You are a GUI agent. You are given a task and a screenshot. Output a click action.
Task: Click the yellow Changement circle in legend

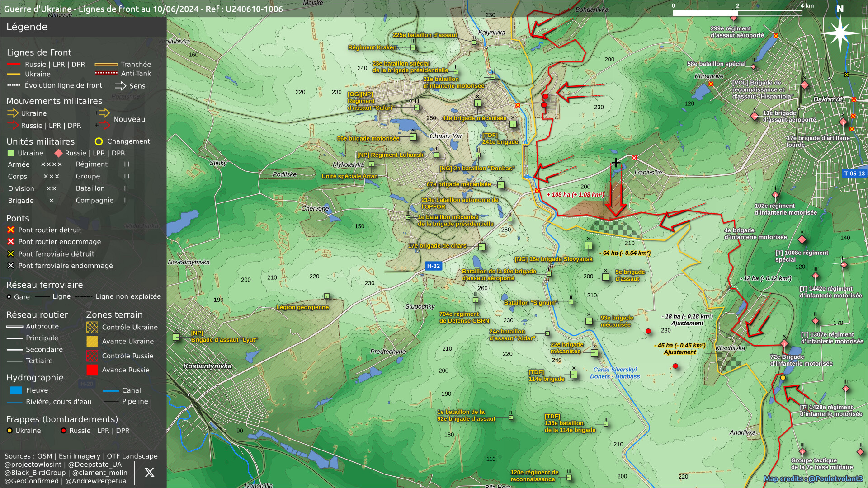(x=99, y=141)
